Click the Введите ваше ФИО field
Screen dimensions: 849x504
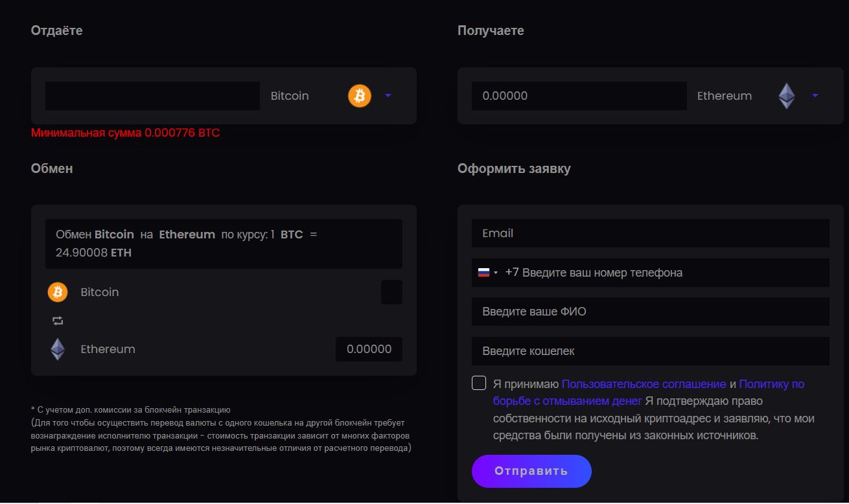(651, 312)
